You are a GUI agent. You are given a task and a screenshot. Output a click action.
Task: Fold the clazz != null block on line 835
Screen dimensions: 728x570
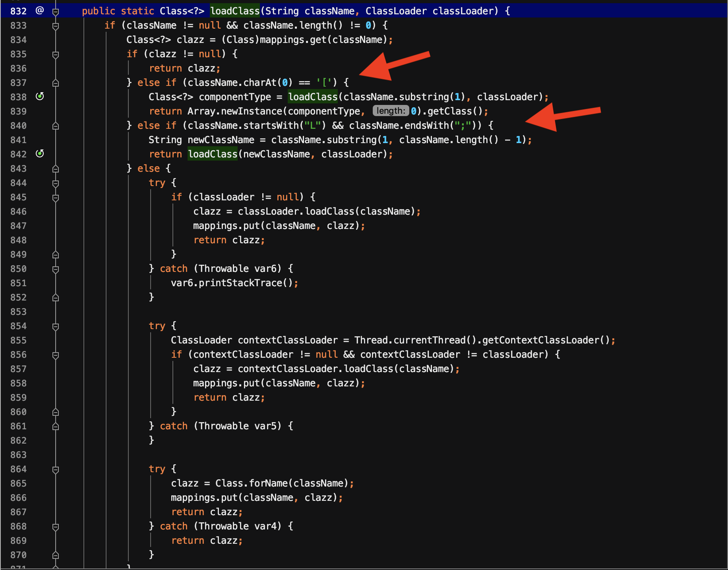56,54
